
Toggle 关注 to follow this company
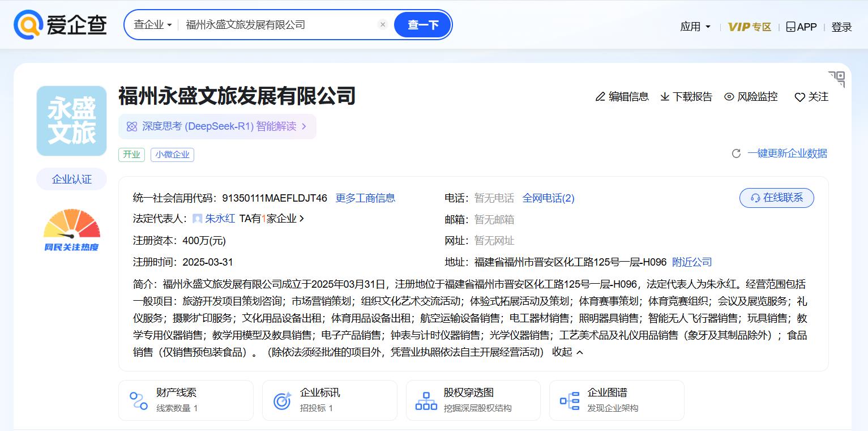811,97
